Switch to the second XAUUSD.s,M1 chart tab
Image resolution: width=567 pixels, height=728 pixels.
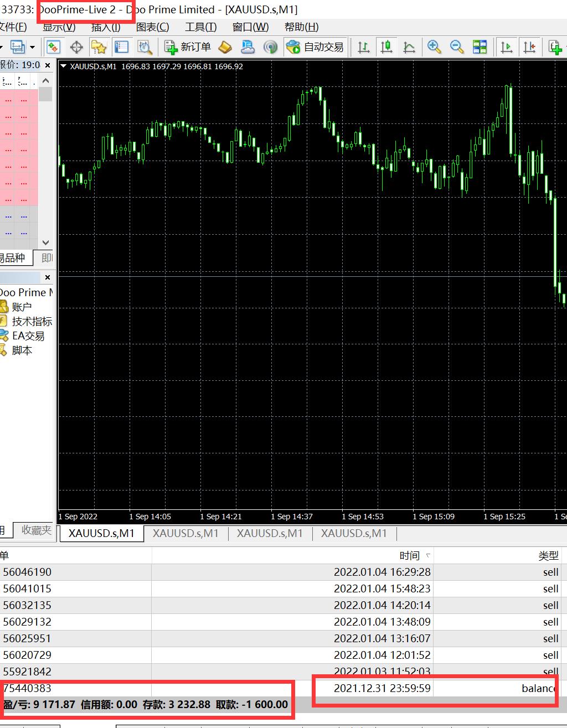pos(185,533)
